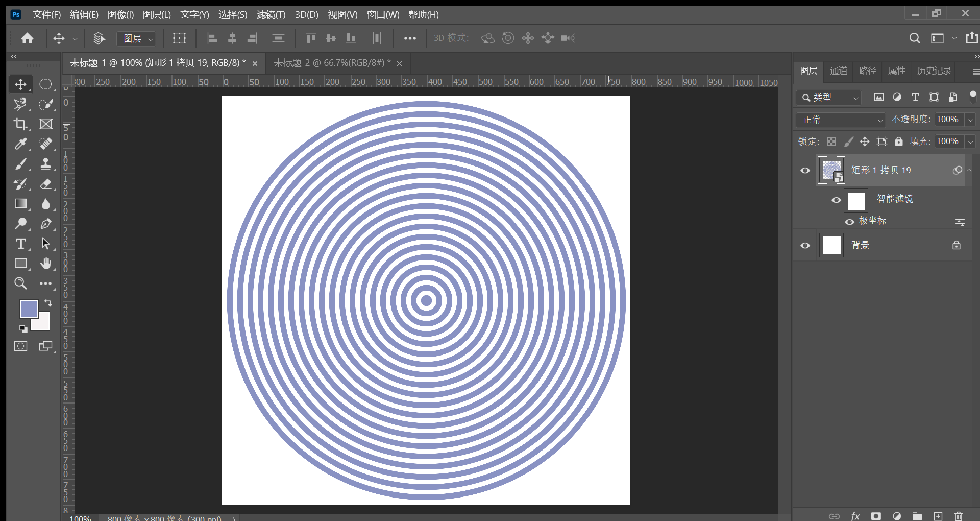This screenshot has width=980, height=521.
Task: Select the Move tool in toolbox
Action: pos(20,84)
